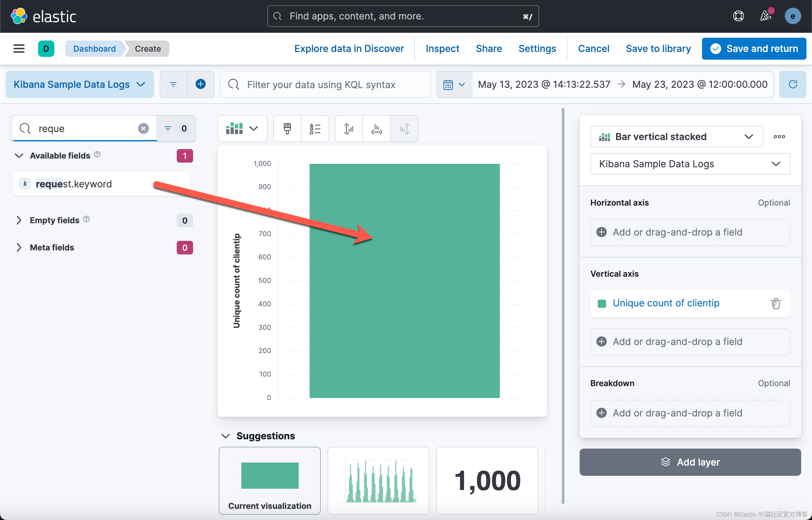Click the green Unique count series color swatch
This screenshot has width=812, height=520.
coord(602,303)
